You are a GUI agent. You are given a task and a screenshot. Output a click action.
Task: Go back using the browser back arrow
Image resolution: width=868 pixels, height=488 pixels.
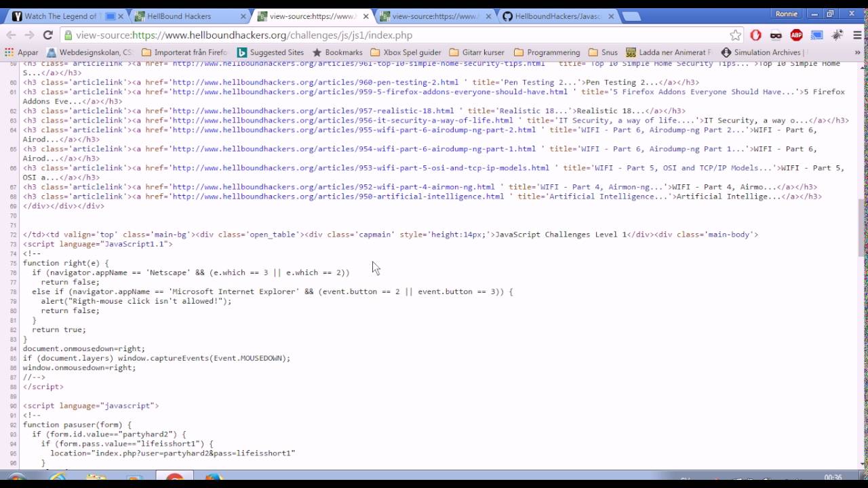point(12,35)
